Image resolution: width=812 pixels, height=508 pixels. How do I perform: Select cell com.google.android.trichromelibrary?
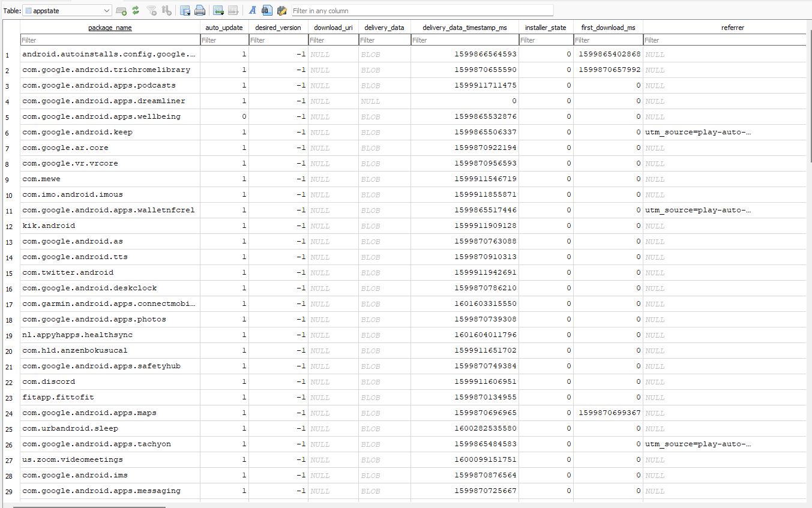[110, 70]
